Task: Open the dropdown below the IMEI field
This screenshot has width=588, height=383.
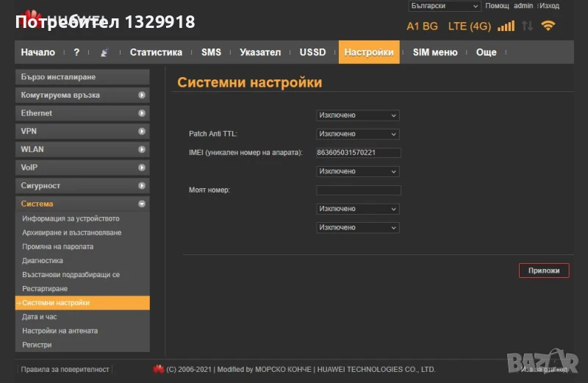Action: point(358,171)
